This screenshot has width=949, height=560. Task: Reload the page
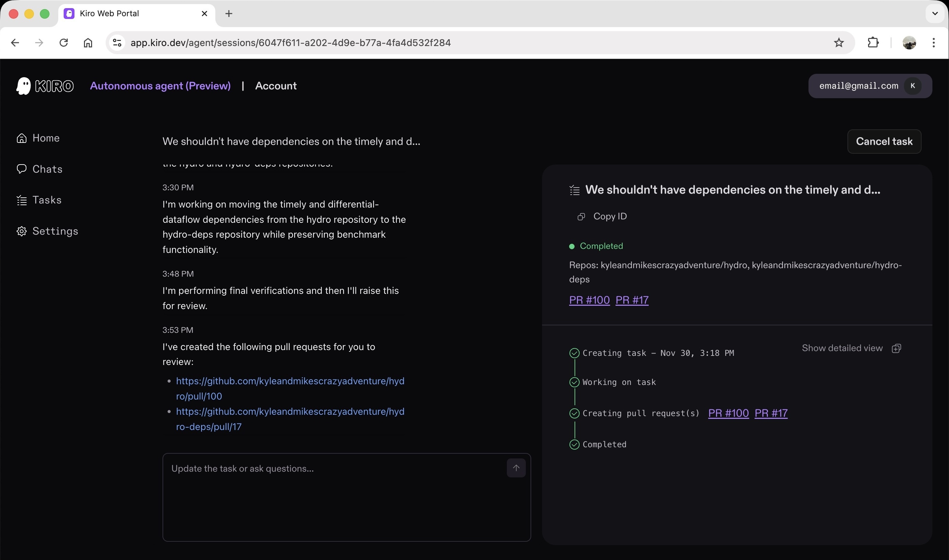[x=64, y=43]
